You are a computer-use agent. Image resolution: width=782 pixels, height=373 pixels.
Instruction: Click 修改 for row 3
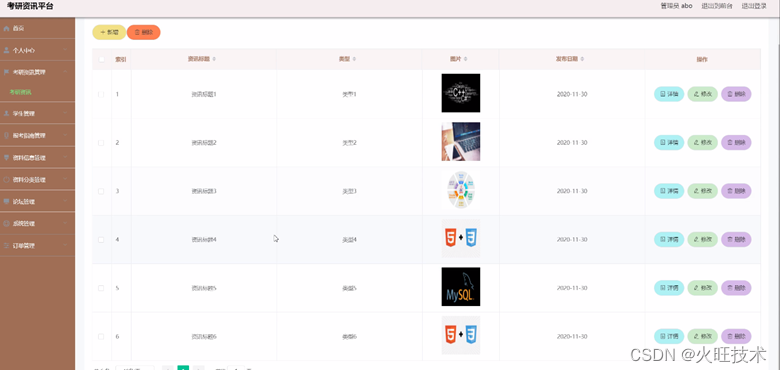(x=702, y=191)
